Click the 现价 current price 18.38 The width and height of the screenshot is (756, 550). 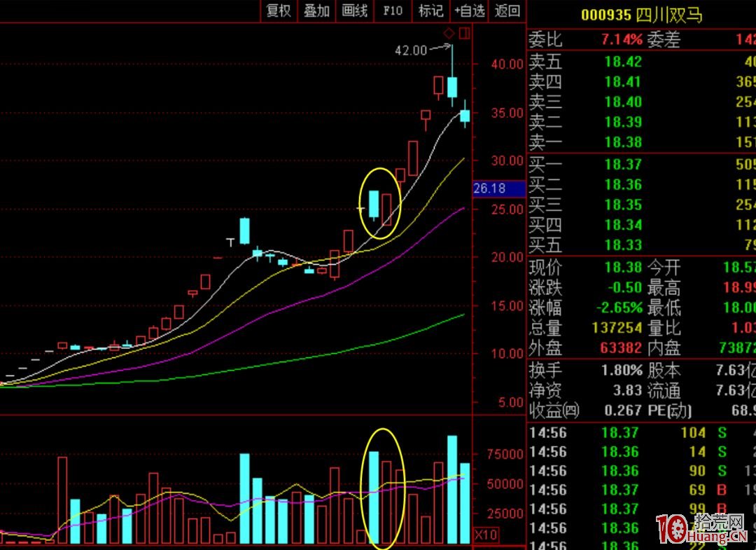coord(623,267)
